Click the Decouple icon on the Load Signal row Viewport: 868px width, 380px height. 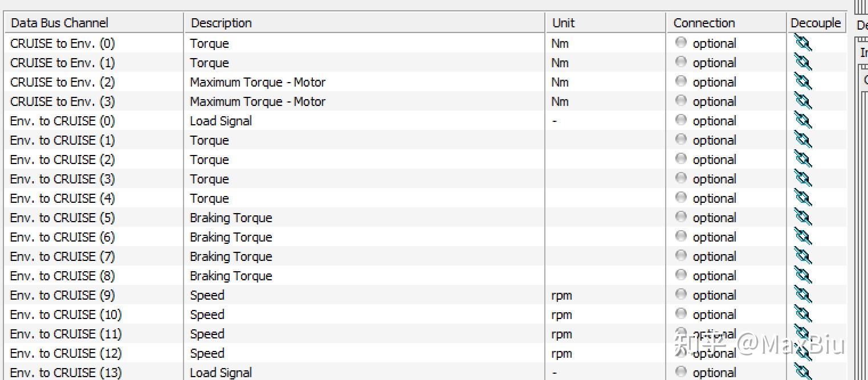pyautogui.click(x=802, y=121)
